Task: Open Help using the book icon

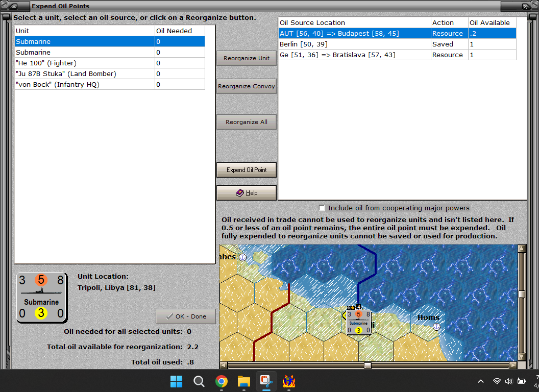Action: click(x=239, y=192)
